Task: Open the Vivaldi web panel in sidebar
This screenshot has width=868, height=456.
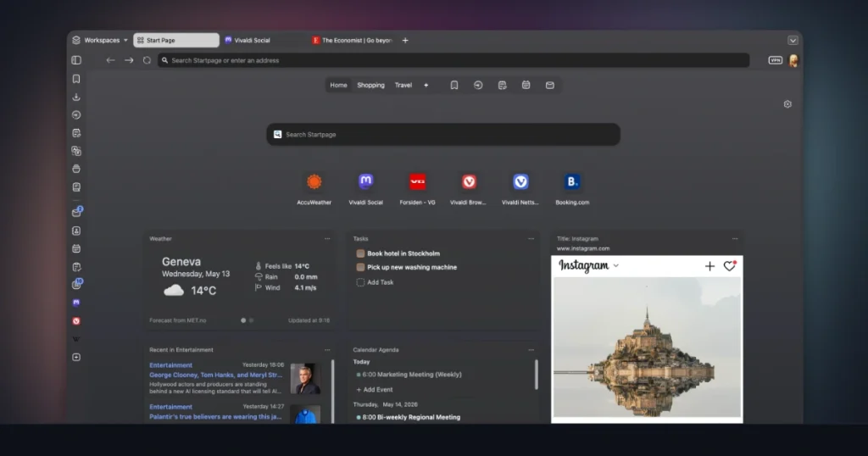Action: 76,321
